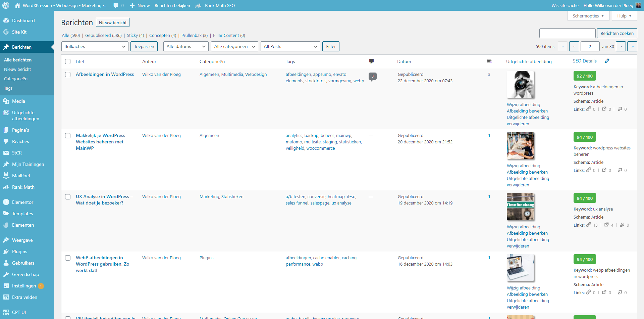Viewport: 644px width, 319px height.
Task: Click the Weergave paintbrush icon
Action: 6,240
